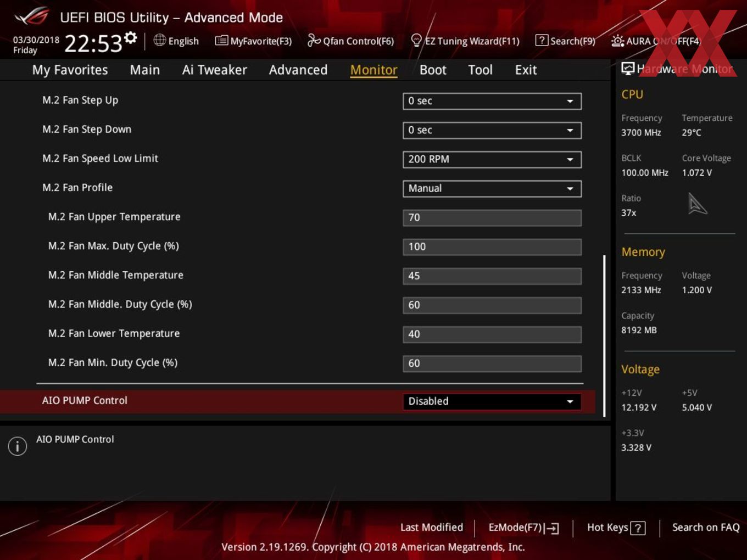Expand M.2 Fan Step Up dropdown
The width and height of the screenshot is (747, 560).
[492, 101]
